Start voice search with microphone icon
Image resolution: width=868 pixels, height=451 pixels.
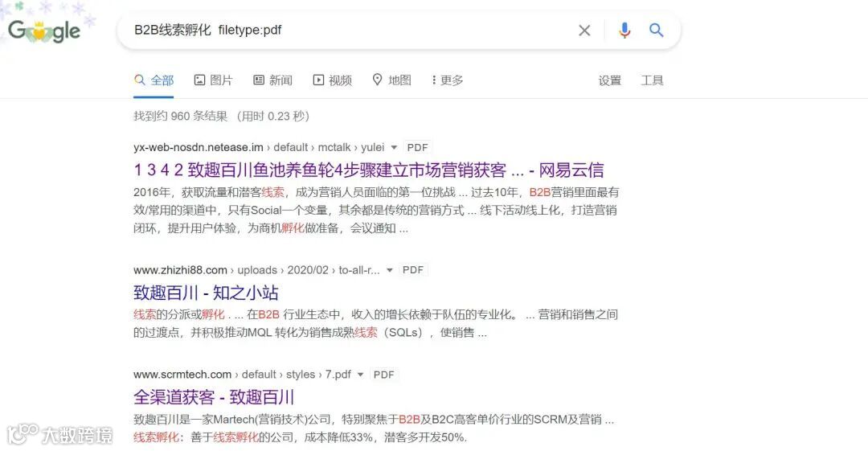coord(624,30)
